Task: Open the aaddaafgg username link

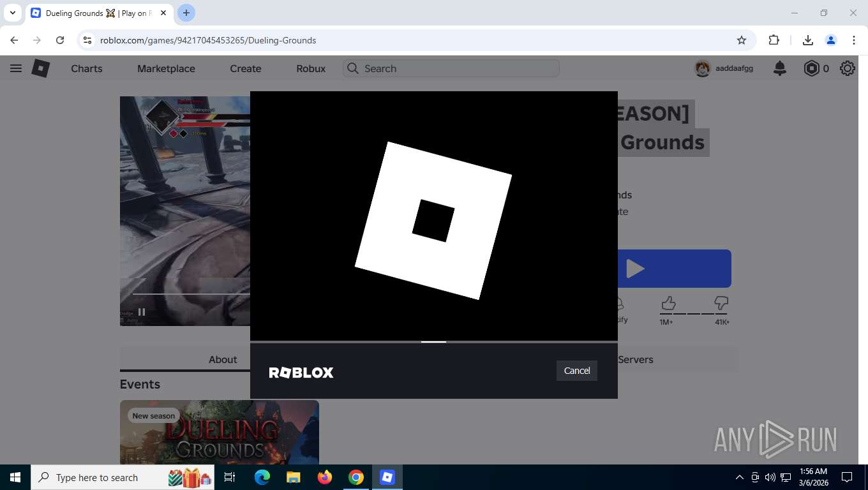Action: (734, 68)
